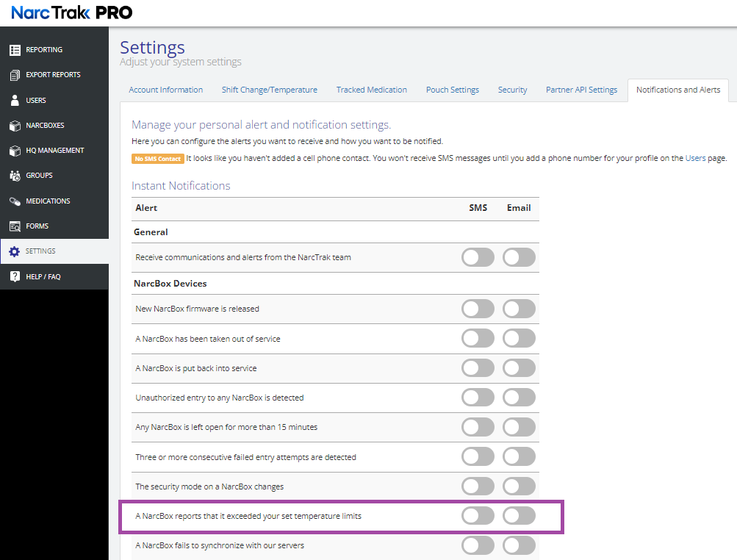737x560 pixels.
Task: Click the NarcBox Devices section heading
Action: (170, 284)
